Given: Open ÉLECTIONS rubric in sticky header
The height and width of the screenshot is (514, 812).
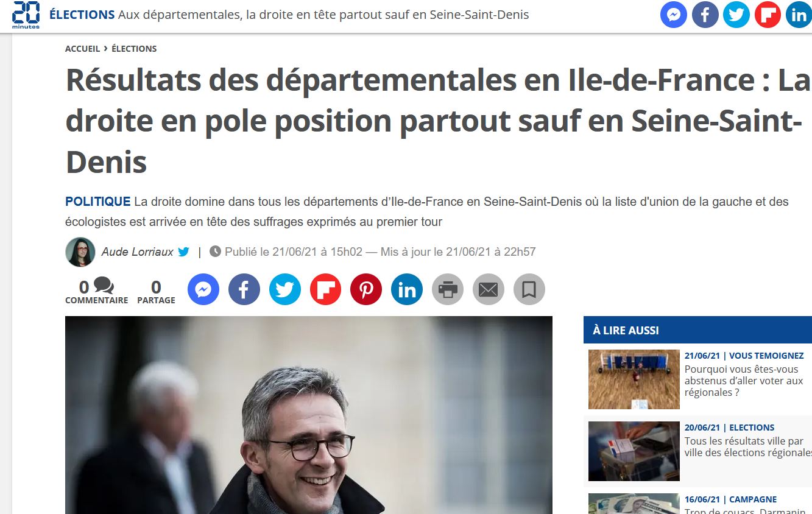Looking at the screenshot, I should (82, 15).
